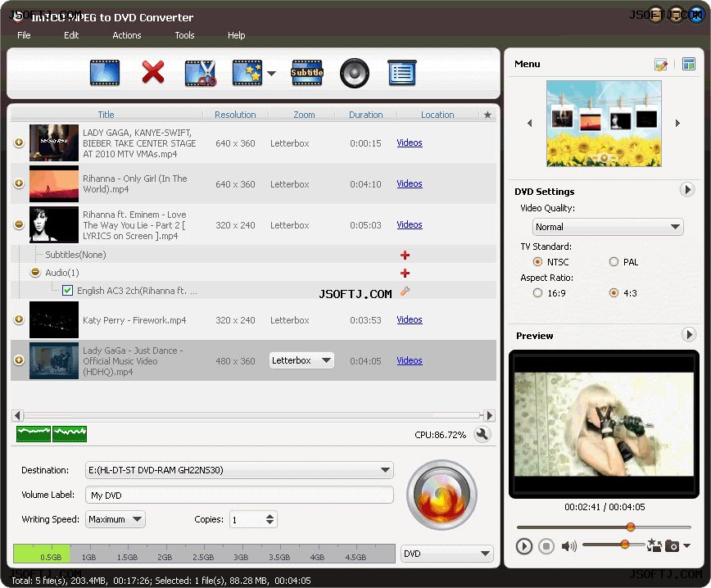Click the horizontal file list scrollbar
The height and width of the screenshot is (588, 711).
pos(253,415)
